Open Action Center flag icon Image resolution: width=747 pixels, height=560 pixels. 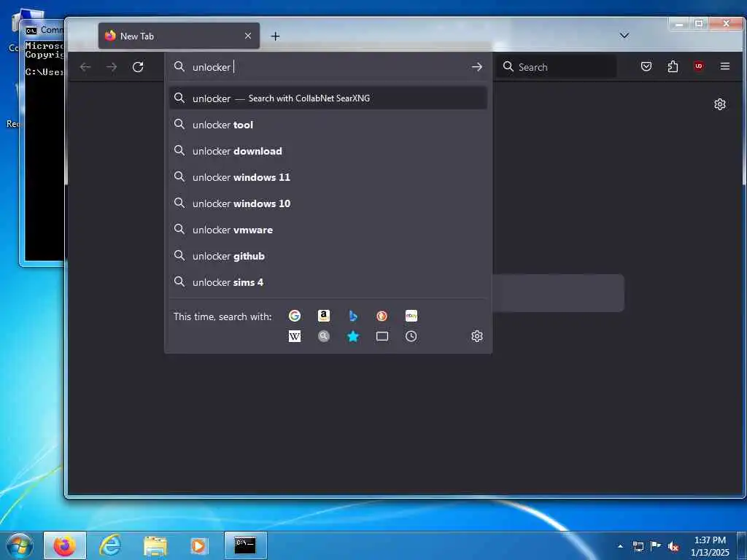(x=656, y=546)
